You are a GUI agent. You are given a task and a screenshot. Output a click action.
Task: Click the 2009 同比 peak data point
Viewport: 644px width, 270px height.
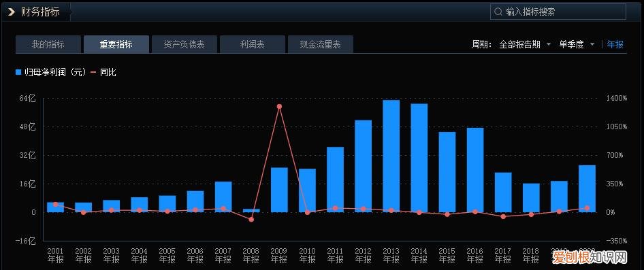tap(279, 107)
